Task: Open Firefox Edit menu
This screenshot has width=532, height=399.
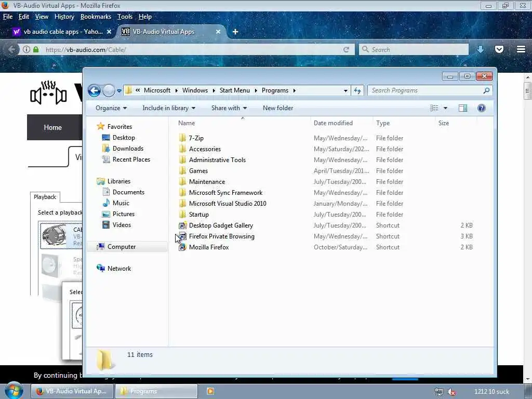Action: 23,17
